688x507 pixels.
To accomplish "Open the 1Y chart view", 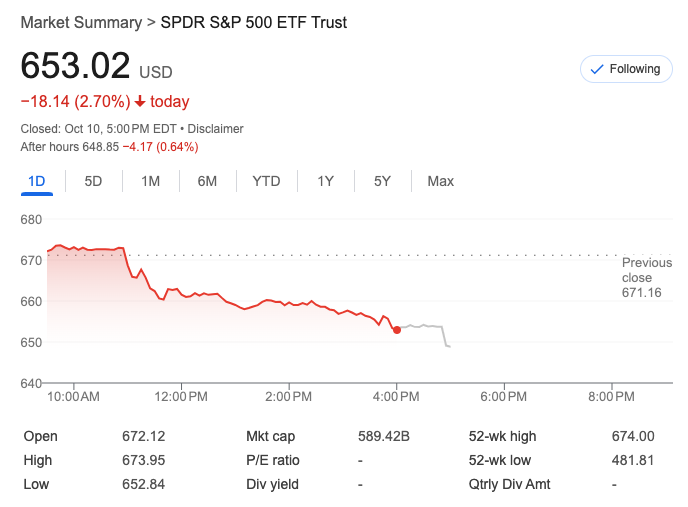I will [325, 181].
